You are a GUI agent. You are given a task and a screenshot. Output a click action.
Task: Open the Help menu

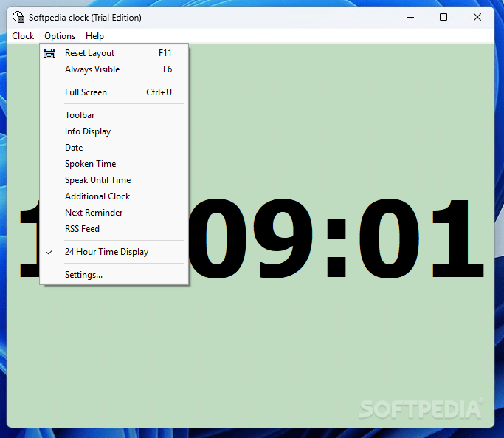(x=94, y=36)
